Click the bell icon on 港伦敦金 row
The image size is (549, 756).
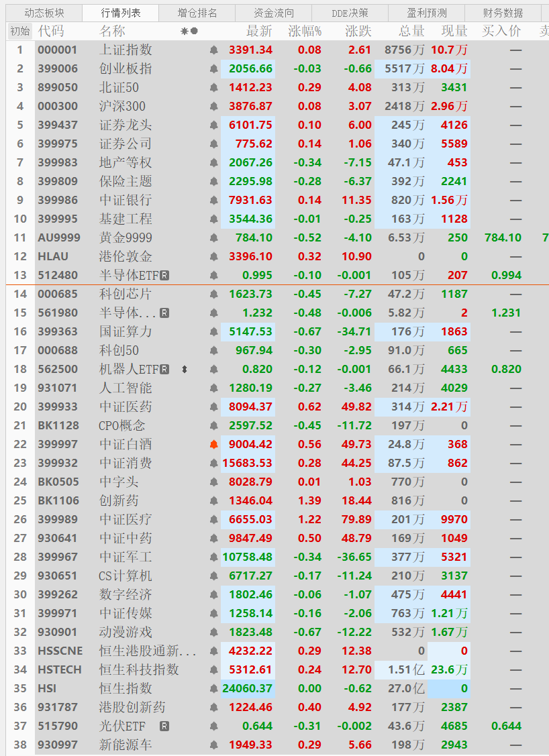pos(213,256)
